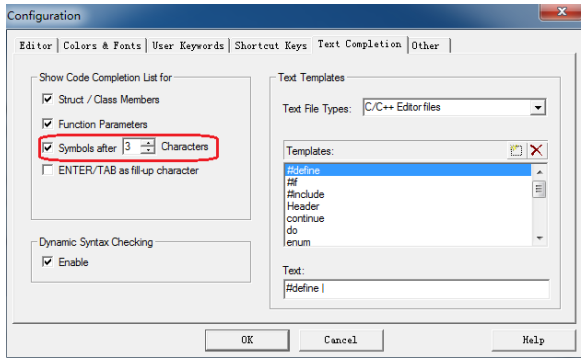Open the Text File Types dropdown
Viewport: 585px width, 363px height.
(x=538, y=108)
